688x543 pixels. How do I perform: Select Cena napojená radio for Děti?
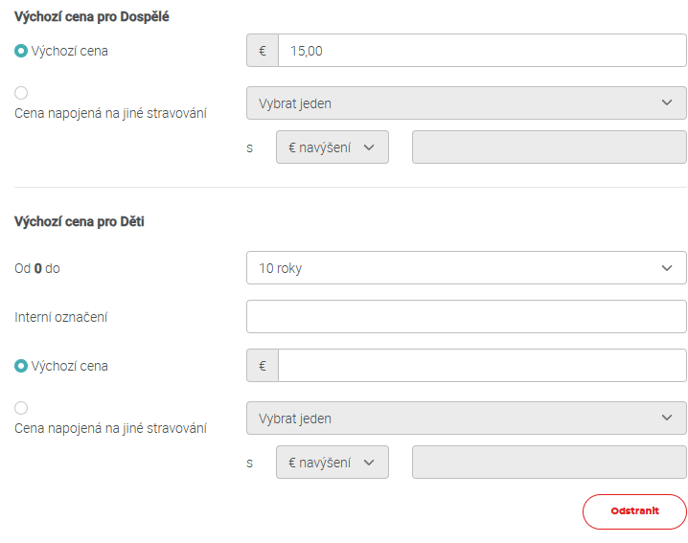click(x=21, y=408)
